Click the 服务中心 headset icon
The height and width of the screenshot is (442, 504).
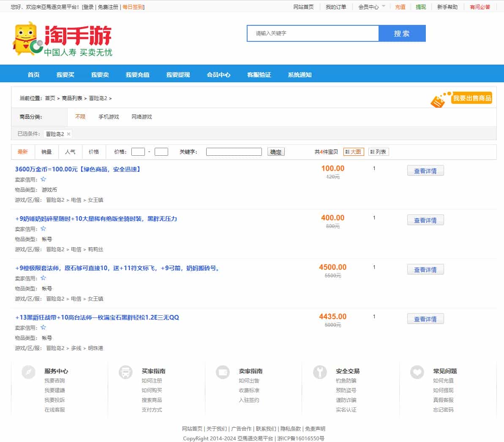click(28, 372)
